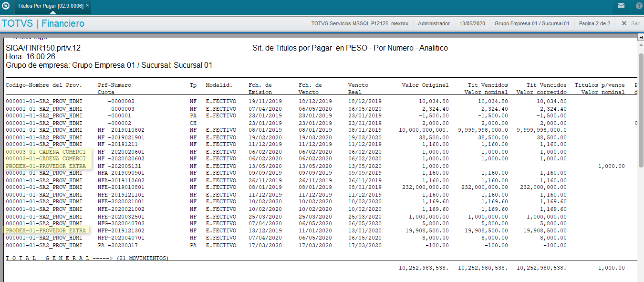This screenshot has width=644, height=282.
Task: Click the Codigo-Nombre del Prov. column header
Action: [x=44, y=85]
